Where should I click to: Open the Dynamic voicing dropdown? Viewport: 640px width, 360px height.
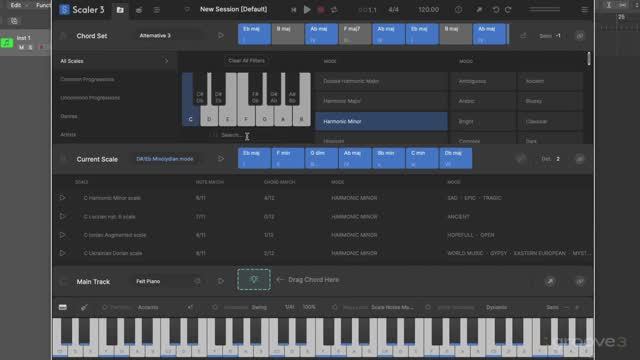(496, 307)
